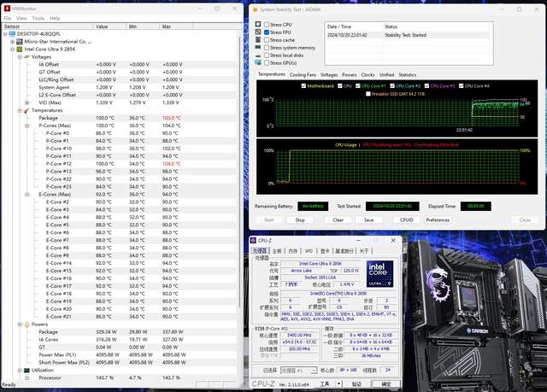The width and height of the screenshot is (547, 392).
Task: Enable the Stress GPU(s) checkbox
Action: [x=267, y=63]
